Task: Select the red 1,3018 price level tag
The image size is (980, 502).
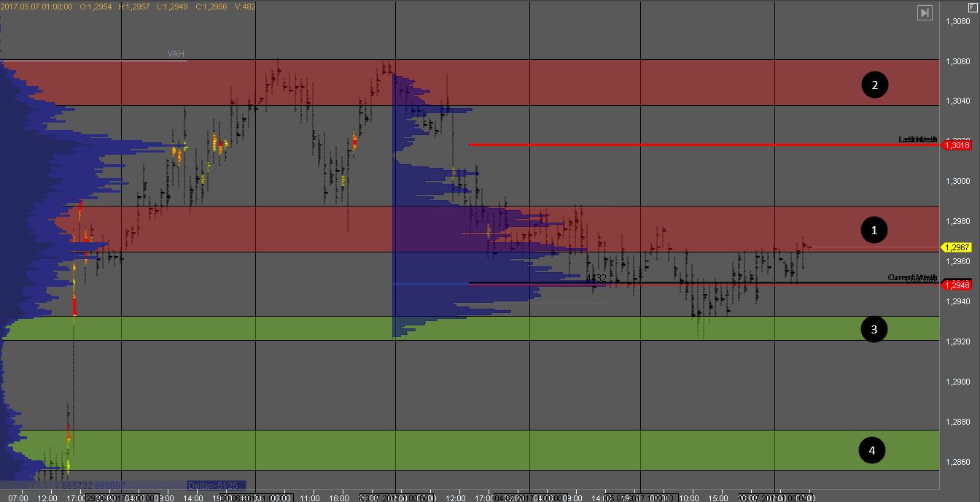Action: pyautogui.click(x=957, y=146)
